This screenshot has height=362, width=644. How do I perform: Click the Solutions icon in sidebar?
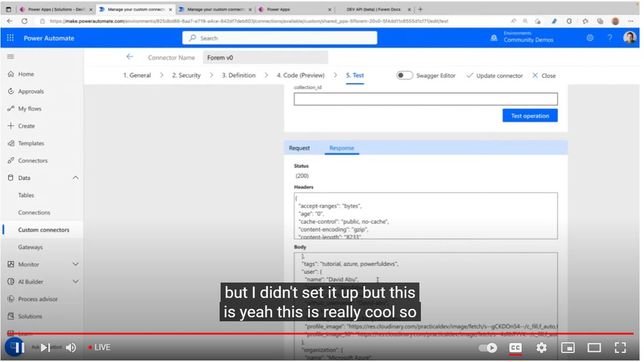tap(11, 316)
